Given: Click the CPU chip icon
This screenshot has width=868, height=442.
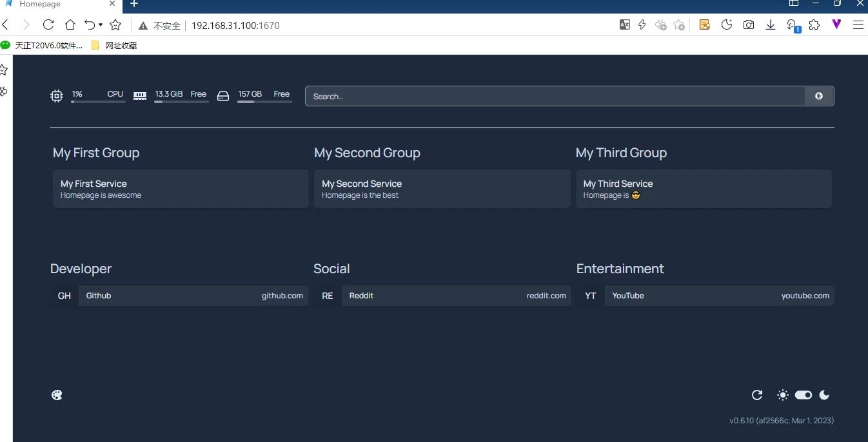Looking at the screenshot, I should [57, 96].
